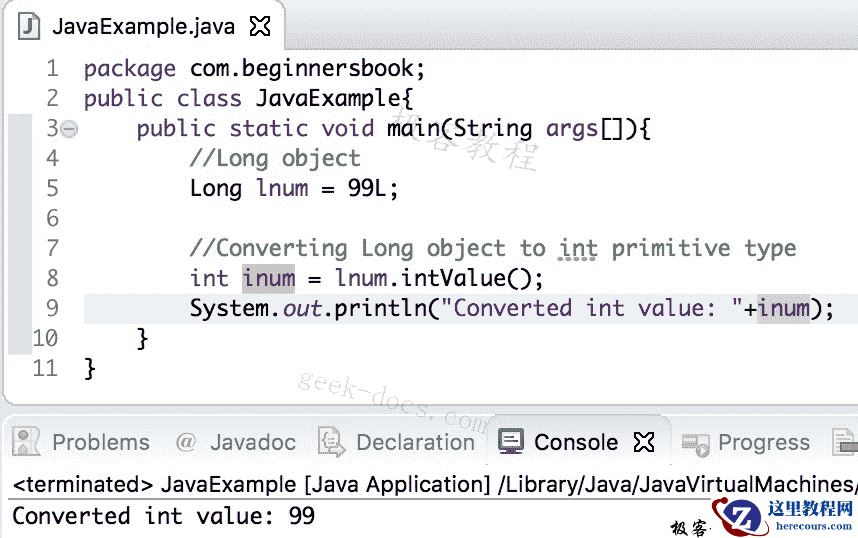This screenshot has height=538, width=858.
Task: Open the Progress tab
Action: click(x=763, y=442)
